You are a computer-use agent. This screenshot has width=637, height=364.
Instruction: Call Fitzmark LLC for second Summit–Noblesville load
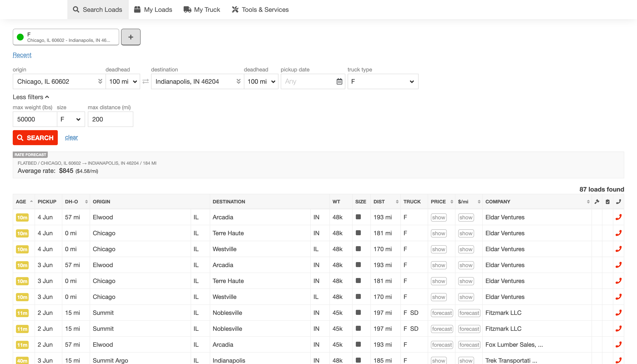click(x=619, y=329)
